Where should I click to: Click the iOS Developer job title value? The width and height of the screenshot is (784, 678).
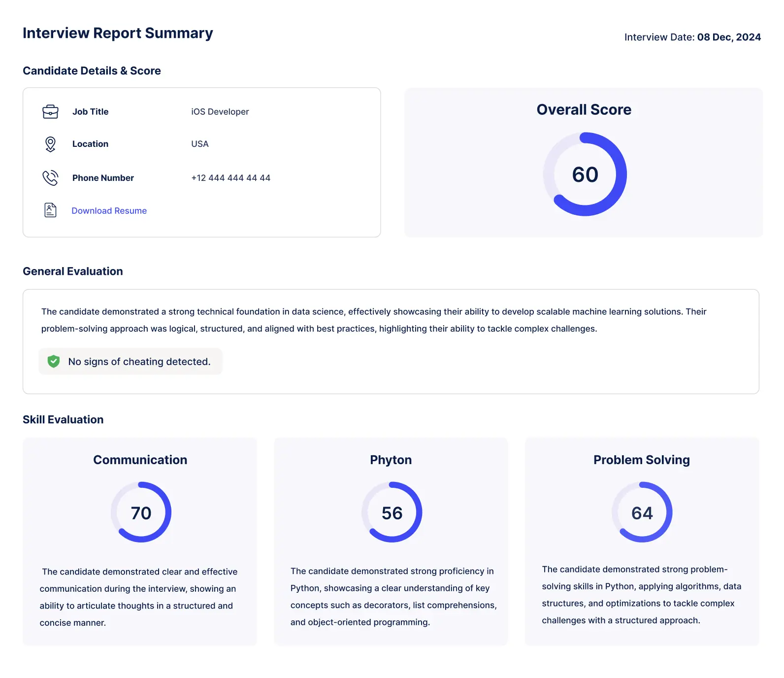click(x=220, y=112)
